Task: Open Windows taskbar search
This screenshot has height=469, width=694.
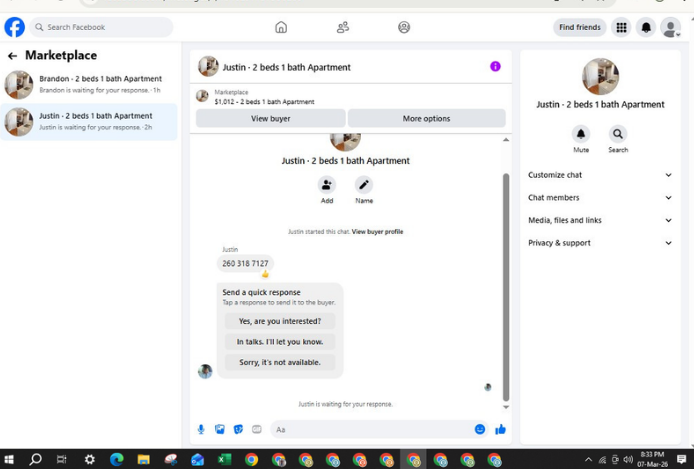Action: pos(35,460)
